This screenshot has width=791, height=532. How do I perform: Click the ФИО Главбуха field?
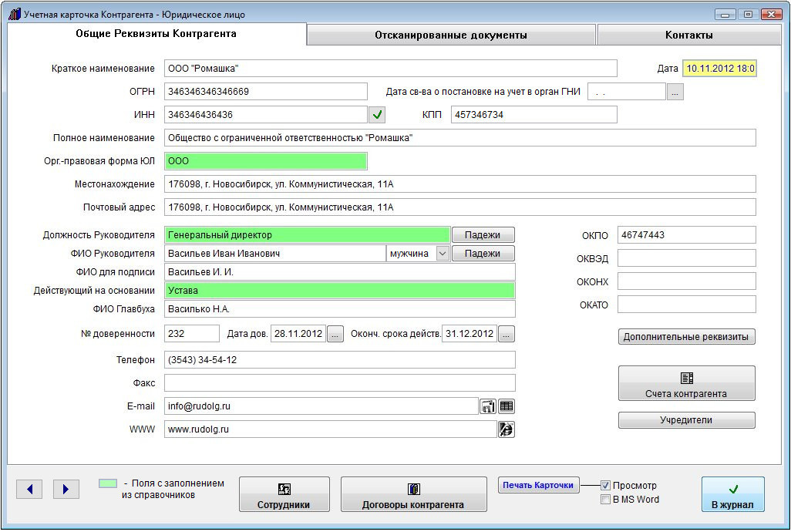pyautogui.click(x=339, y=309)
